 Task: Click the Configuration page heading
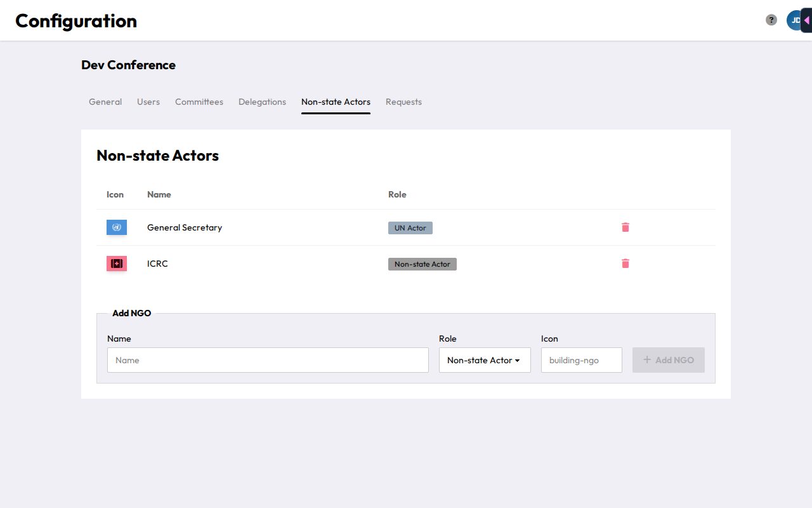point(76,21)
